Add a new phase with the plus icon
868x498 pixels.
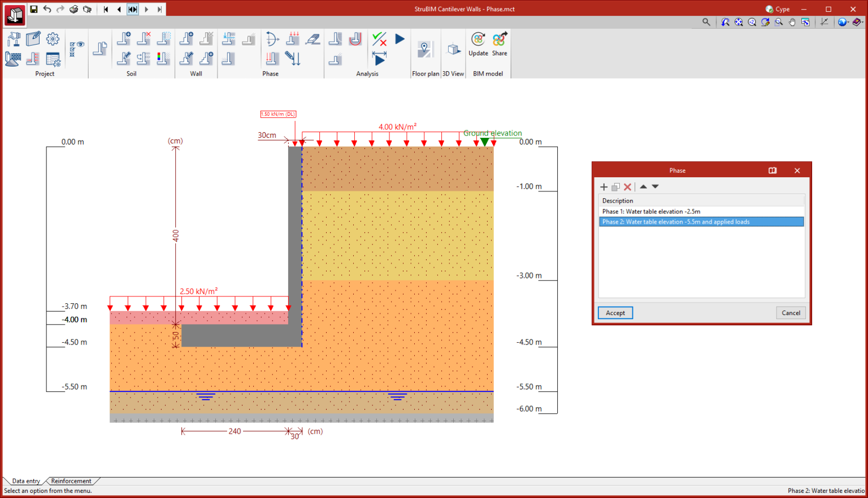point(604,187)
